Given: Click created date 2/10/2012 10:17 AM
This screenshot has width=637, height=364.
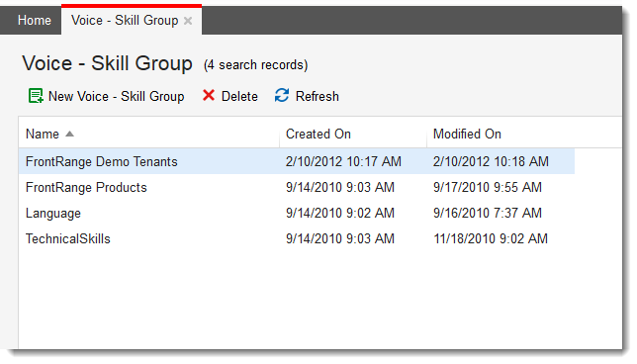Looking at the screenshot, I should [343, 161].
